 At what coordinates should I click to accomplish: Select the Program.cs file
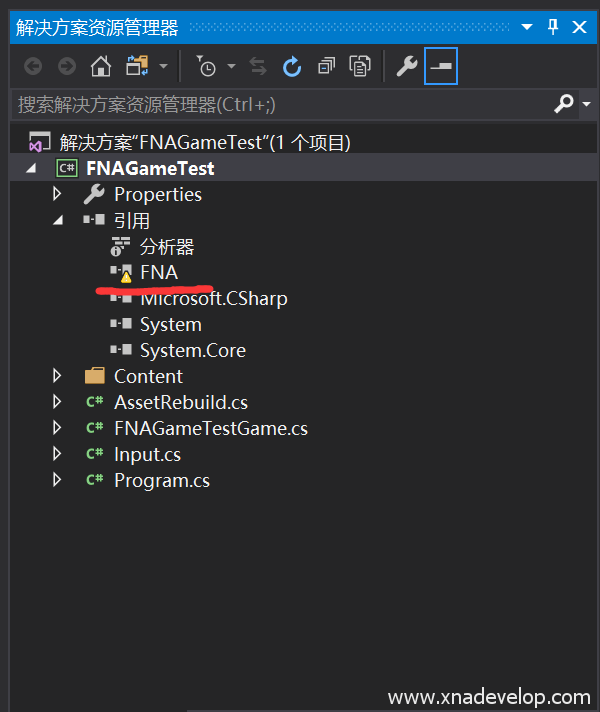161,480
